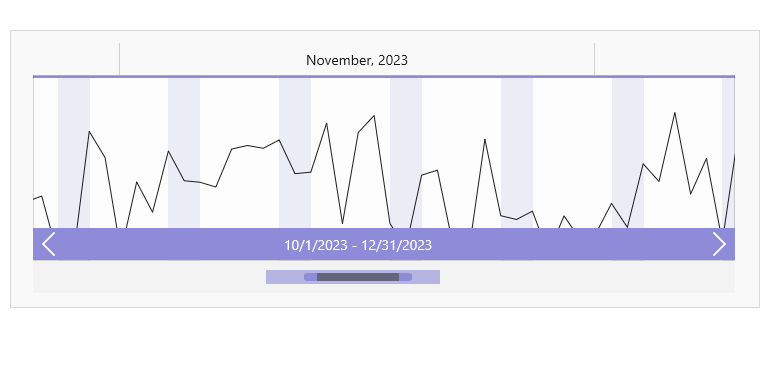Click the 10/1/2023 - 12/31/2023 range label
Image resolution: width=770 pixels, height=368 pixels.
pyautogui.click(x=358, y=245)
